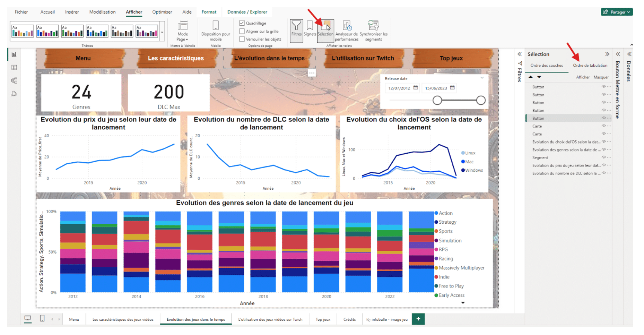Click the Release date slider right handle
Image resolution: width=644 pixels, height=335 pixels.
coord(480,101)
